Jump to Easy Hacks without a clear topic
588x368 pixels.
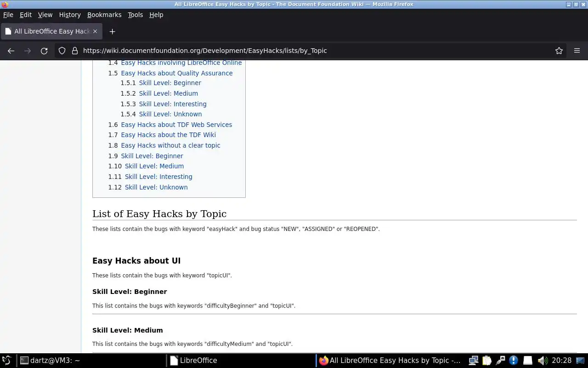click(x=170, y=145)
